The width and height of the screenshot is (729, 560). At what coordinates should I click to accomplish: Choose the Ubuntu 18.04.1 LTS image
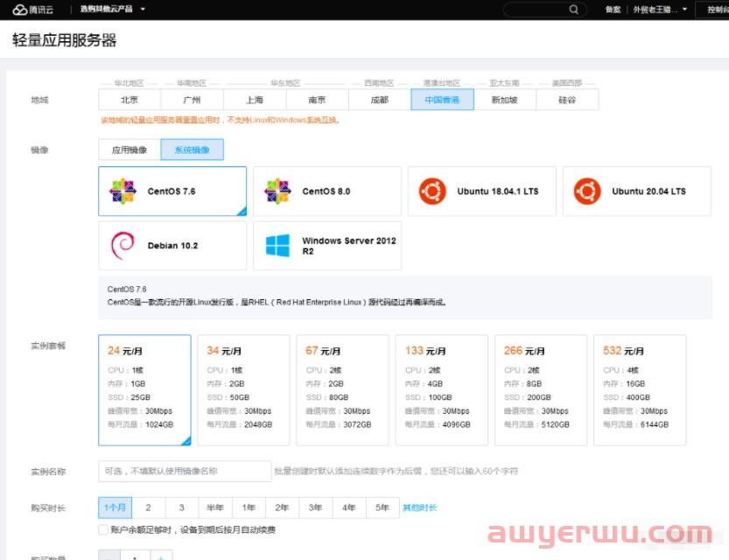coord(482,191)
